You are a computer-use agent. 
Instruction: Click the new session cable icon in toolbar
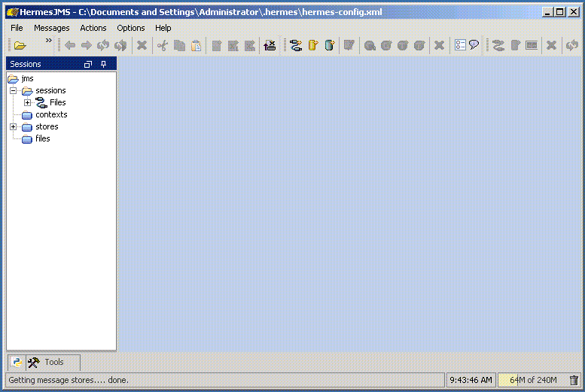pyautogui.click(x=296, y=46)
